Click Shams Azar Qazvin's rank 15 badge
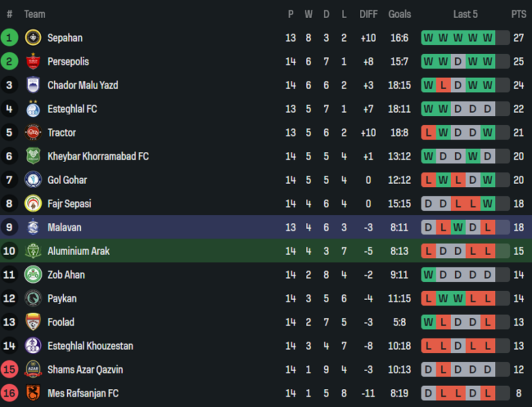This screenshot has height=407, width=532. pyautogui.click(x=10, y=369)
